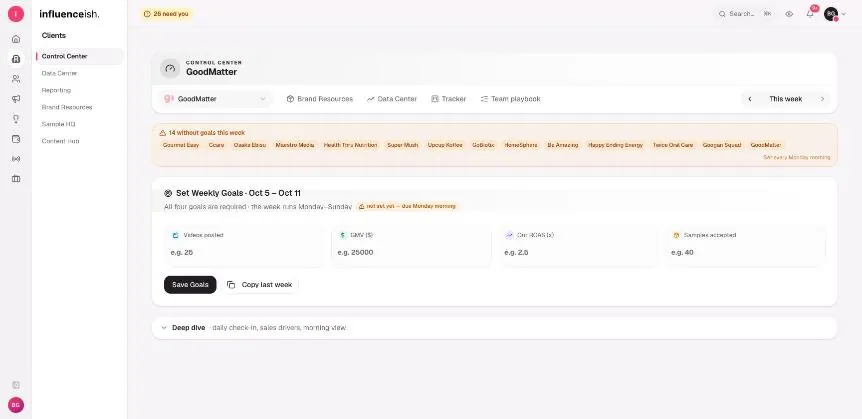Click the GMV dollar icon

(x=342, y=235)
